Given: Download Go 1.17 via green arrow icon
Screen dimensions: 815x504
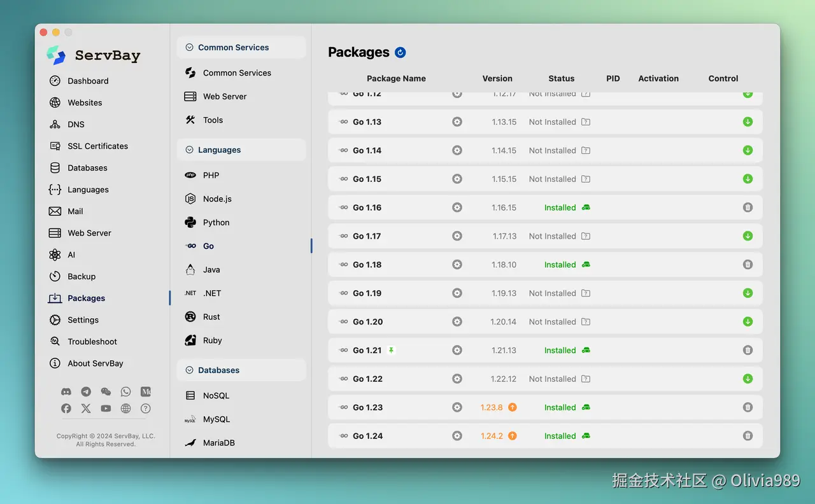Looking at the screenshot, I should point(748,235).
